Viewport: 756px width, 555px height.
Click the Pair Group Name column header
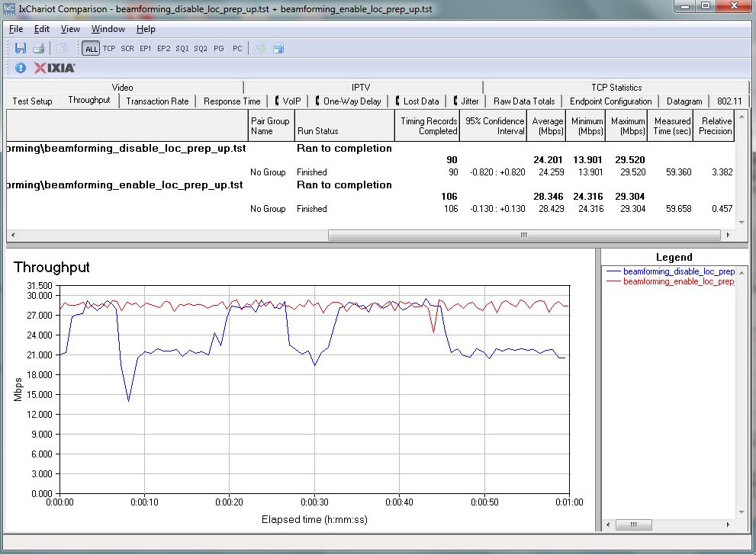[271, 126]
